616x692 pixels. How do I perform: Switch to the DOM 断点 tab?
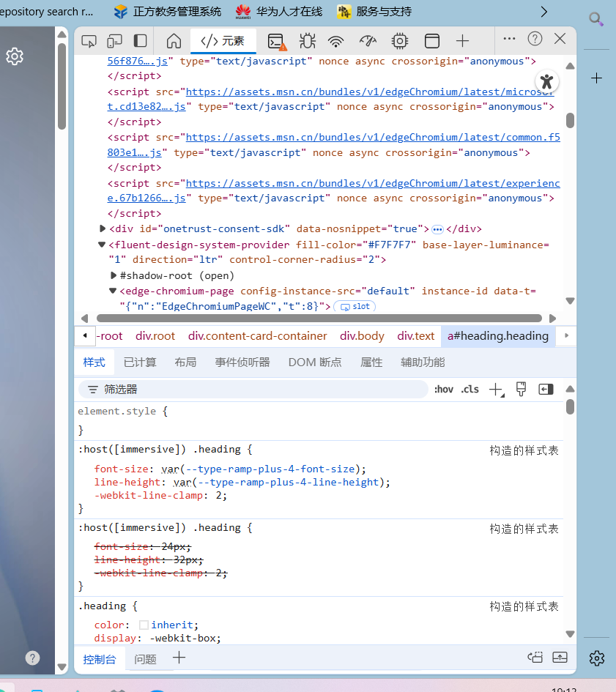(x=315, y=362)
